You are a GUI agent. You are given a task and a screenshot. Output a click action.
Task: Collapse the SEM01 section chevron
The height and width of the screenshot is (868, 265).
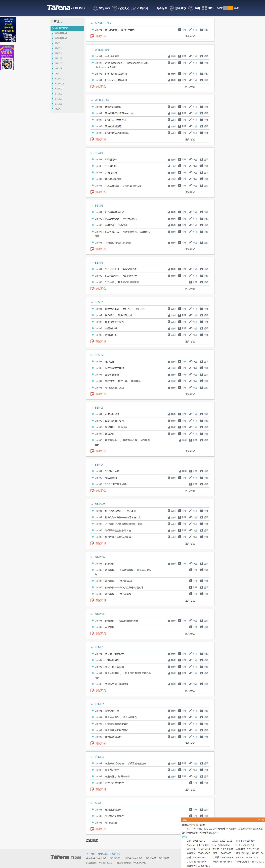point(92,302)
